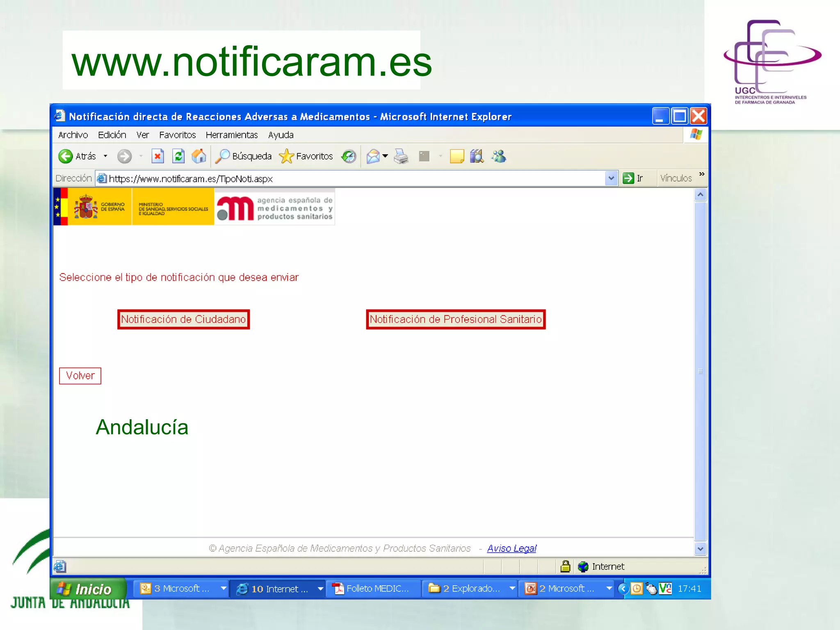This screenshot has width=840, height=630.
Task: Expand hidden tray icons arrow
Action: (x=623, y=589)
